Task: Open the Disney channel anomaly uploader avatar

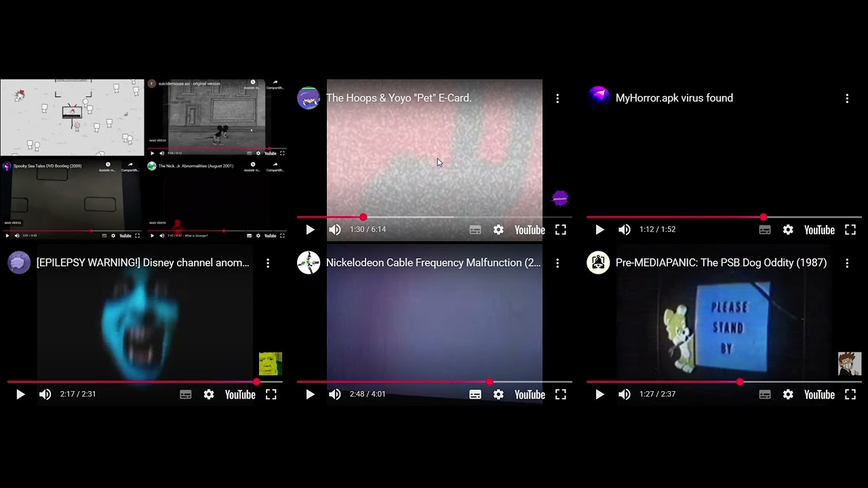Action: [x=19, y=263]
